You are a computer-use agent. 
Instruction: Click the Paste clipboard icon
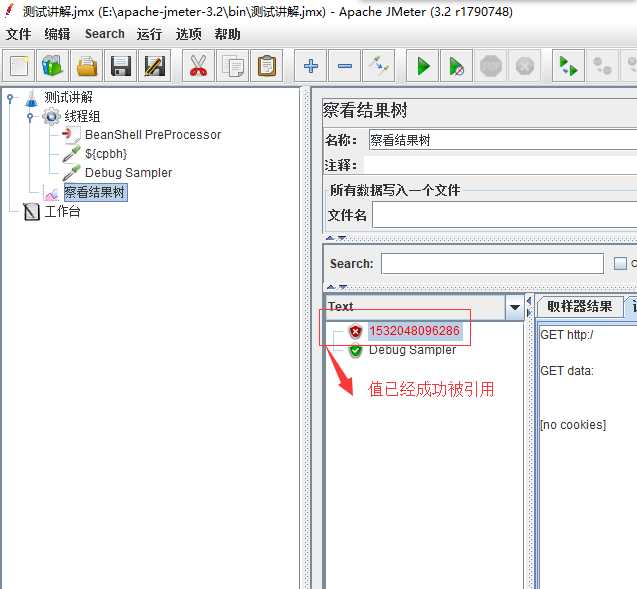pos(266,66)
